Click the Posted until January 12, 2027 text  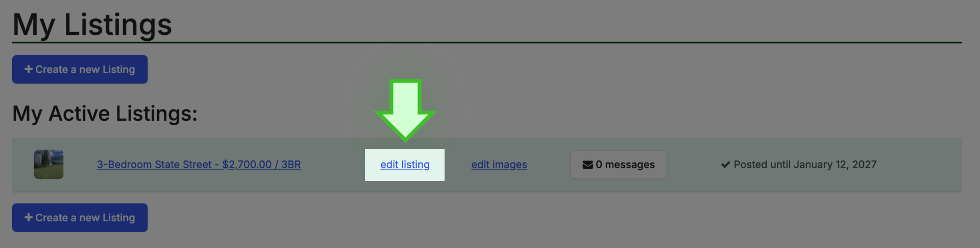tap(805, 165)
